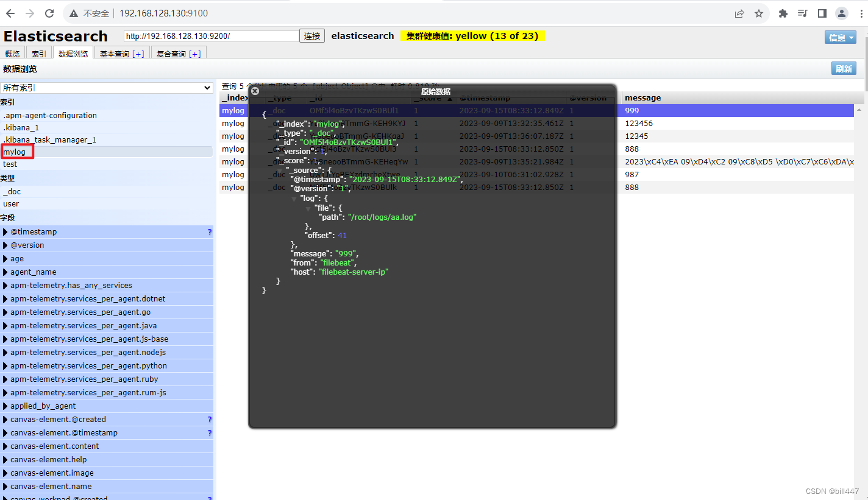The image size is (868, 500).
Task: Click the row with message 12345
Action: pos(536,136)
